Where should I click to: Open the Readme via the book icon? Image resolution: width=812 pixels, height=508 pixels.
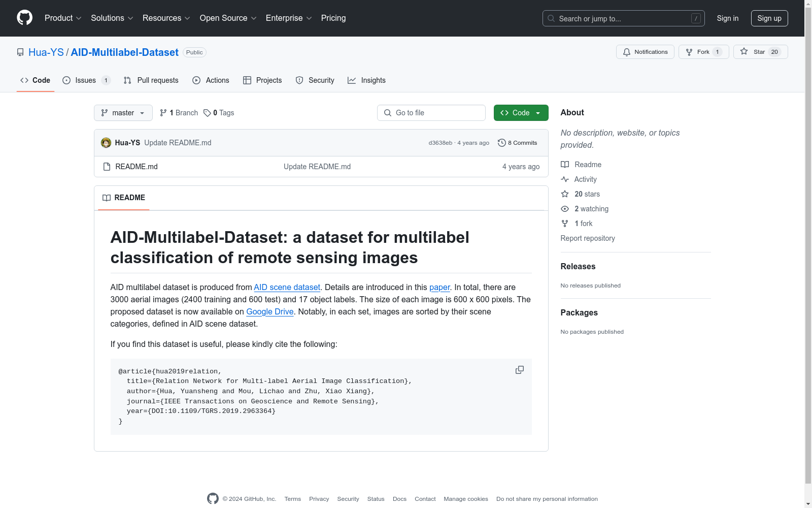tap(564, 164)
